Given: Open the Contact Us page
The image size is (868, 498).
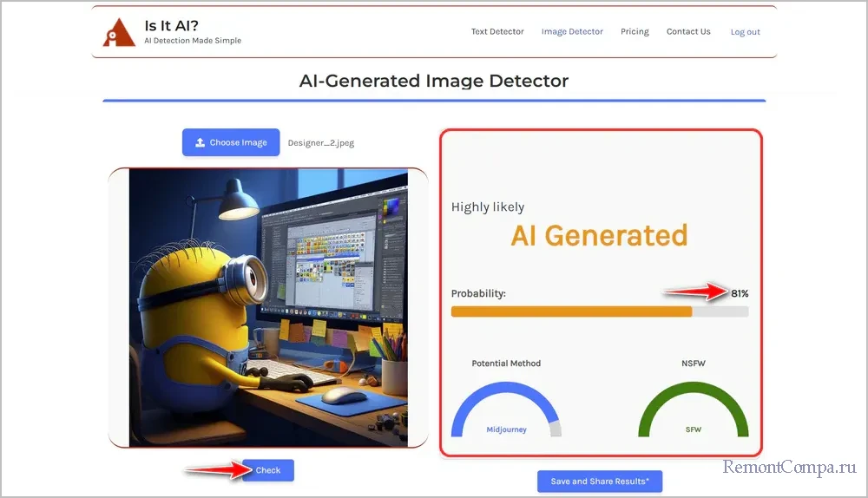Looking at the screenshot, I should click(x=688, y=32).
